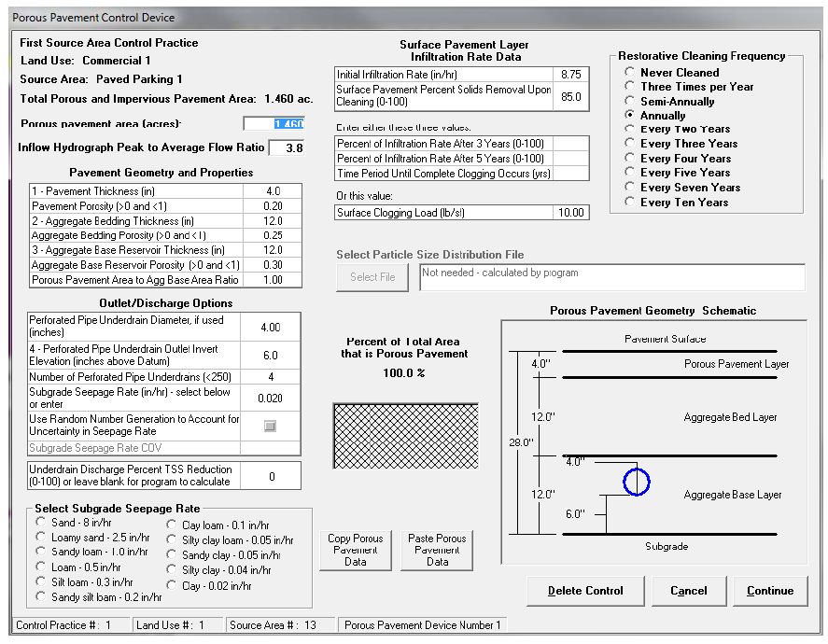Click Paste Porous Pavement Data button

438,550
